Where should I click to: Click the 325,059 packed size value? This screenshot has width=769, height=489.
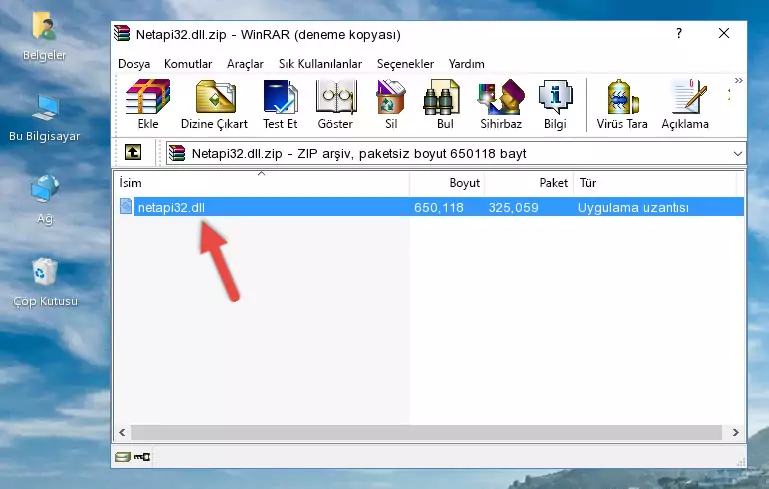pyautogui.click(x=513, y=207)
